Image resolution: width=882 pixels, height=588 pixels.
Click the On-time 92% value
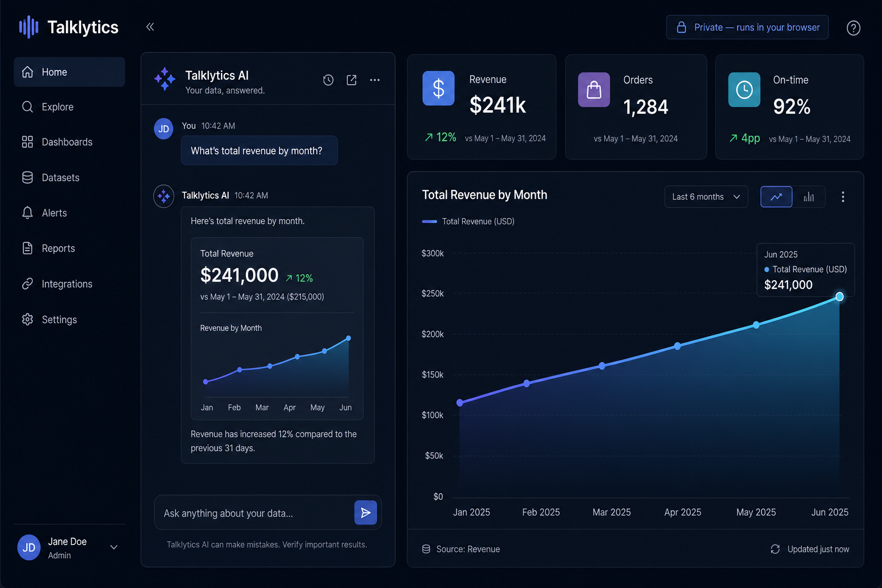coord(792,107)
